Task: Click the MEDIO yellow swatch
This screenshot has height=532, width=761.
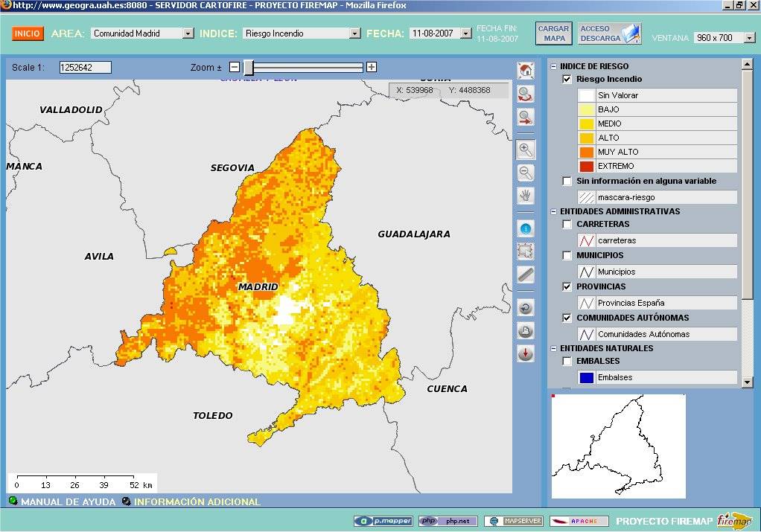Action: (586, 124)
